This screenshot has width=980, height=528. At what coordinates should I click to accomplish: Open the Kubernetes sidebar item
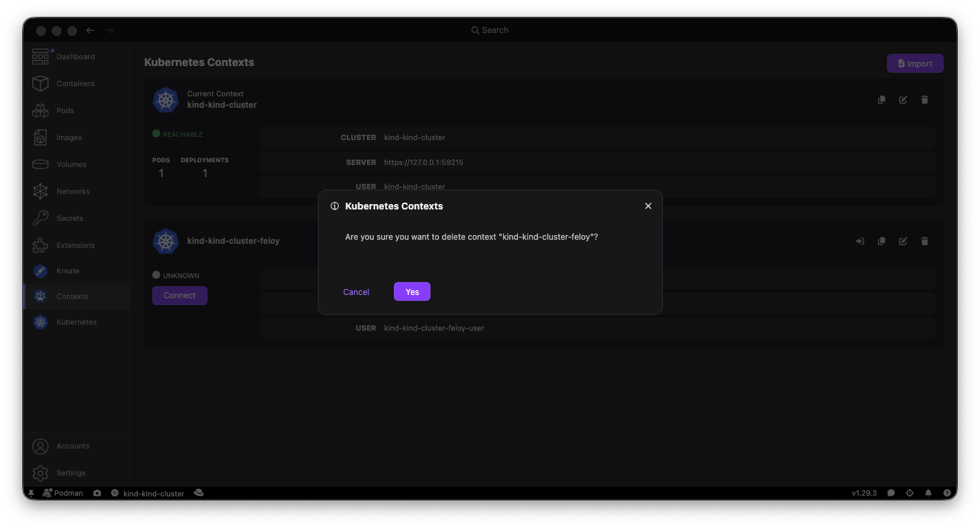click(77, 322)
